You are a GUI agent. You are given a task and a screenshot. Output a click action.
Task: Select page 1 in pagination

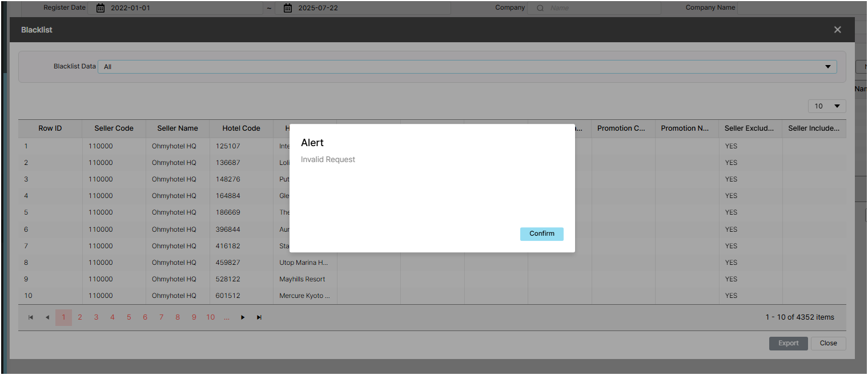tap(63, 317)
